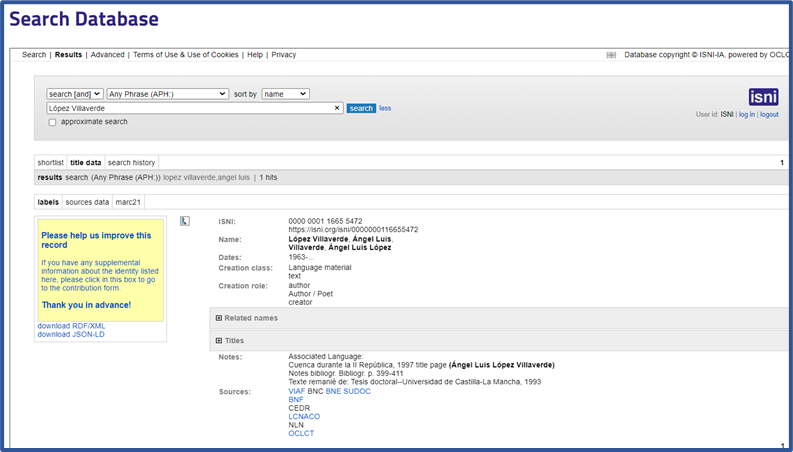Clear the search field with X
This screenshot has width=793, height=452.
[x=337, y=108]
